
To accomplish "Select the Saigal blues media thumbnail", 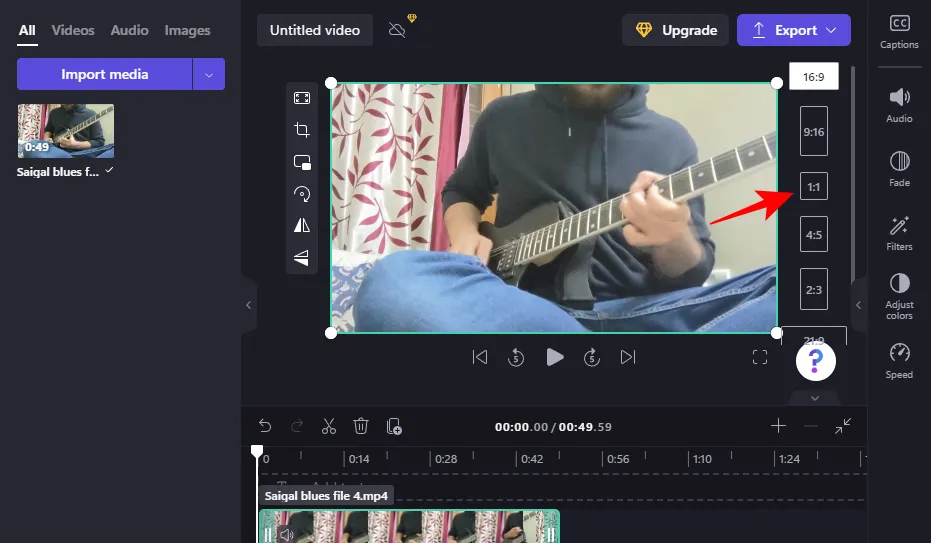I will tap(66, 131).
